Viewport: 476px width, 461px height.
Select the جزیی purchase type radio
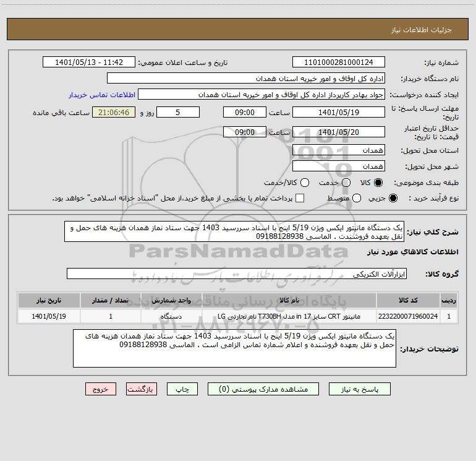pyautogui.click(x=393, y=199)
